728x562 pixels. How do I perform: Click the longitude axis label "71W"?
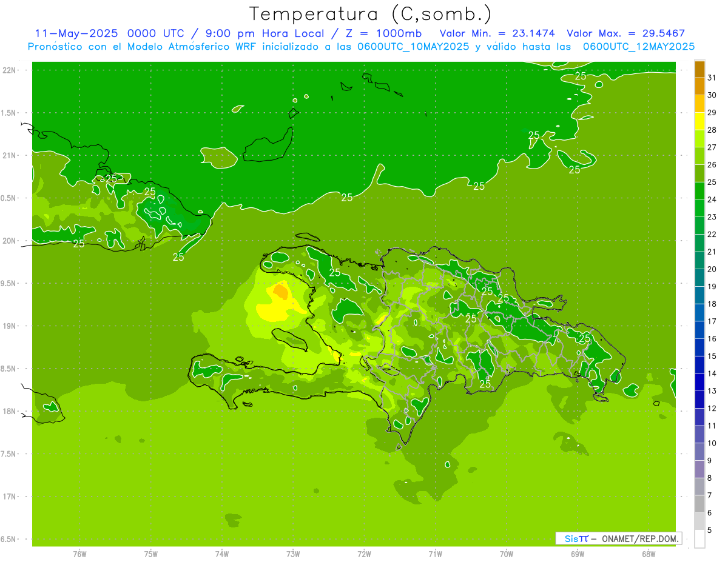point(435,554)
